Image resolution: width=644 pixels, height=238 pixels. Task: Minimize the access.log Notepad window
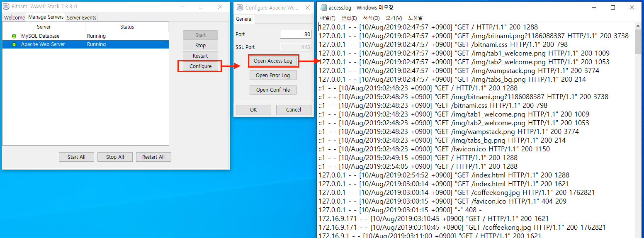click(594, 7)
